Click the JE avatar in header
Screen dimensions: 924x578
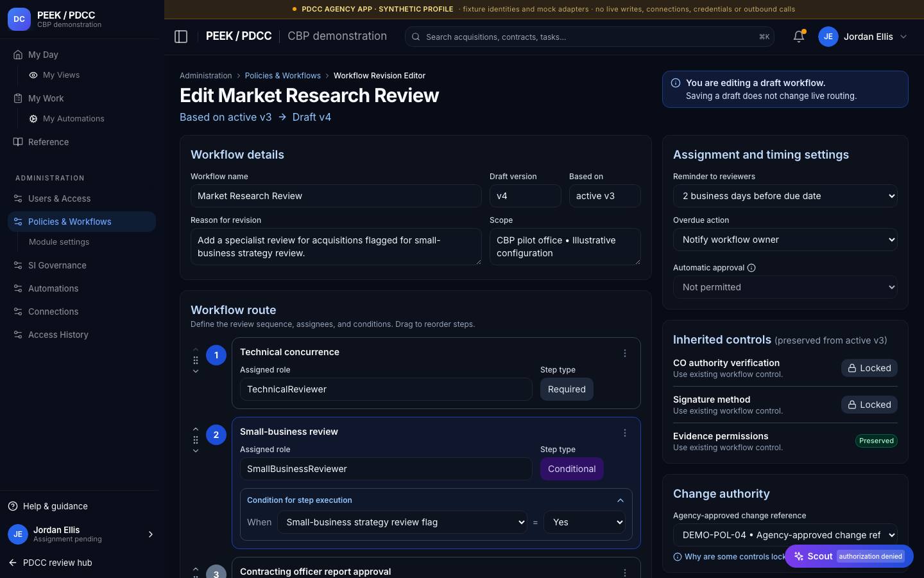828,37
